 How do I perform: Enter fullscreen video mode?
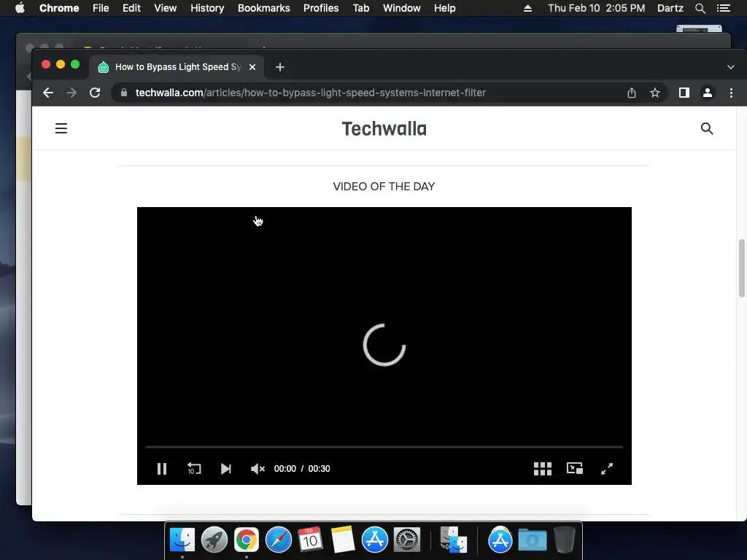[606, 469]
